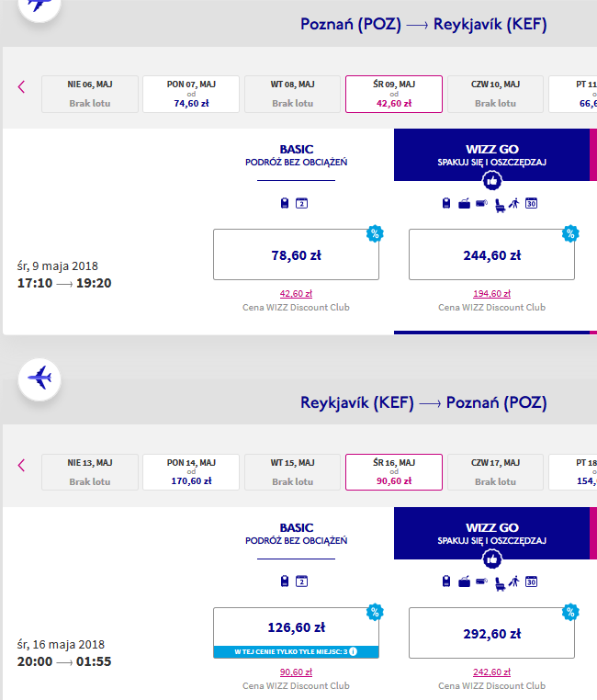Click percent discount badge on 78,60 zł fare
The width and height of the screenshot is (597, 700).
click(375, 233)
